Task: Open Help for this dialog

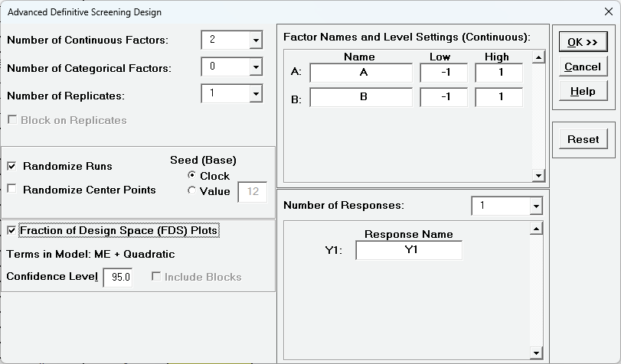Action: 583,91
